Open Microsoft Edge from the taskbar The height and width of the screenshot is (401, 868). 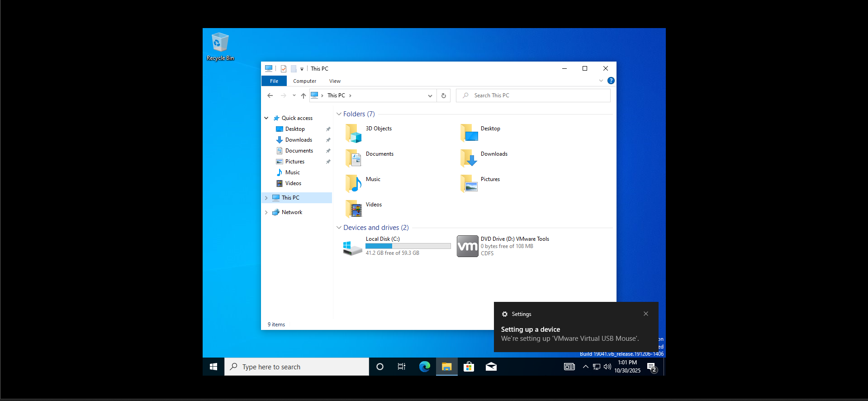coord(424,367)
